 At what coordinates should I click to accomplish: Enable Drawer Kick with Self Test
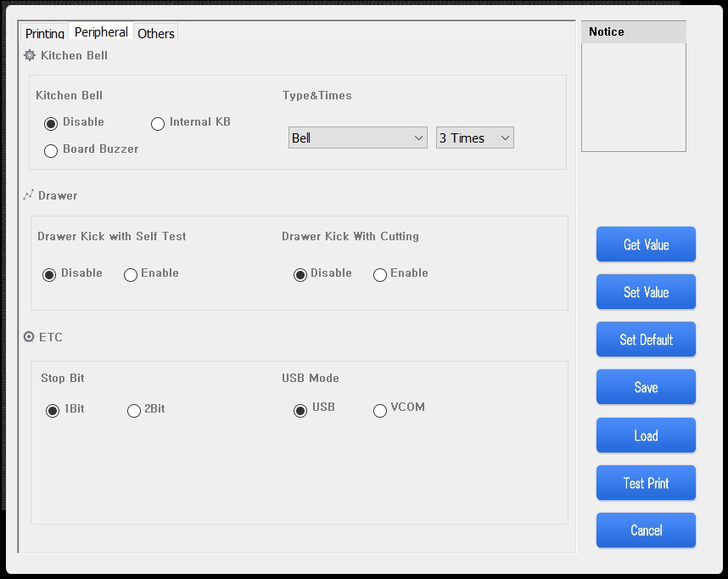[x=131, y=275]
